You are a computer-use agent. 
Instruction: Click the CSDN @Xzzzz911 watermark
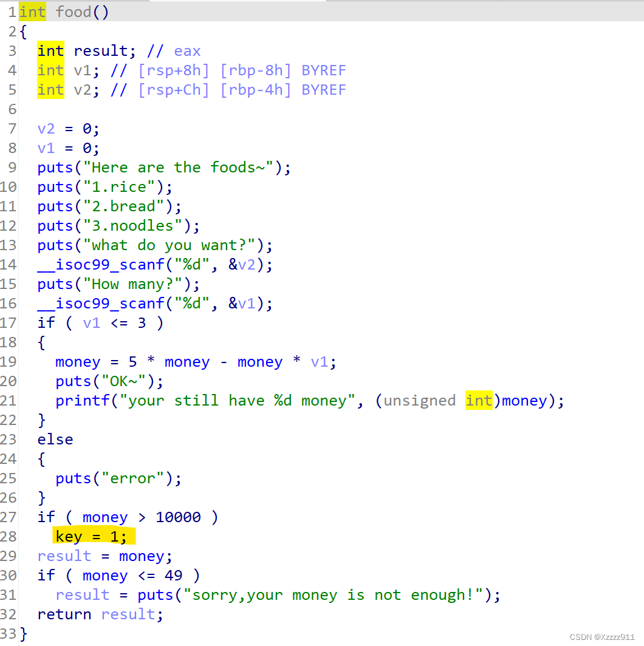[x=602, y=636]
